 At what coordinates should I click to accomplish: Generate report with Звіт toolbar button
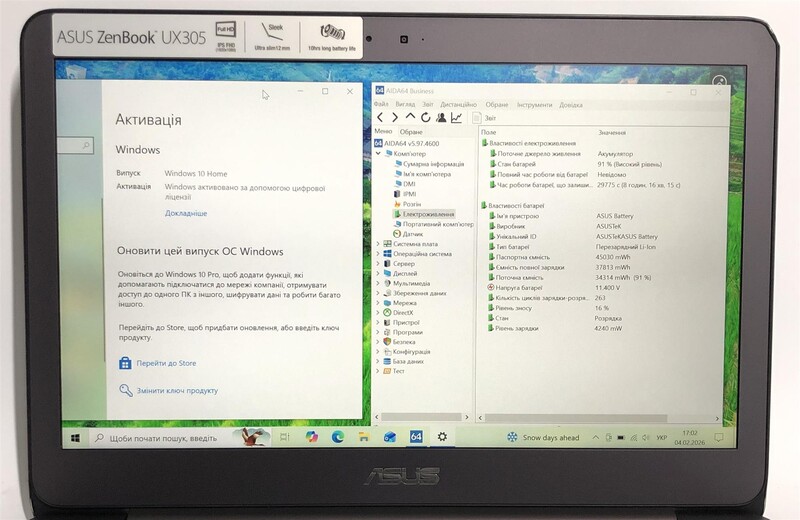484,118
